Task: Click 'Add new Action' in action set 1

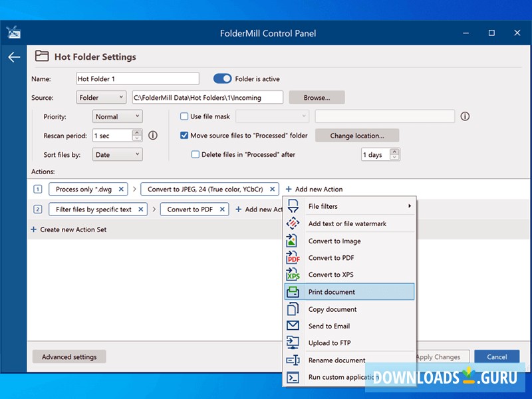Action: point(314,189)
